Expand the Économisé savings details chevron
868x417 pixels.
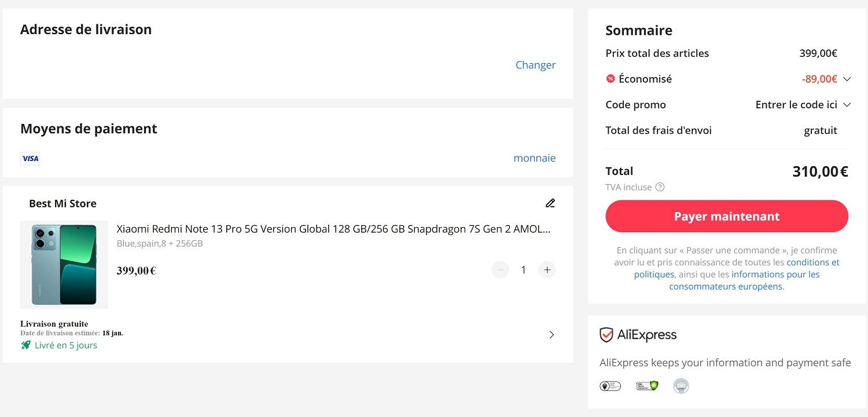tap(847, 79)
